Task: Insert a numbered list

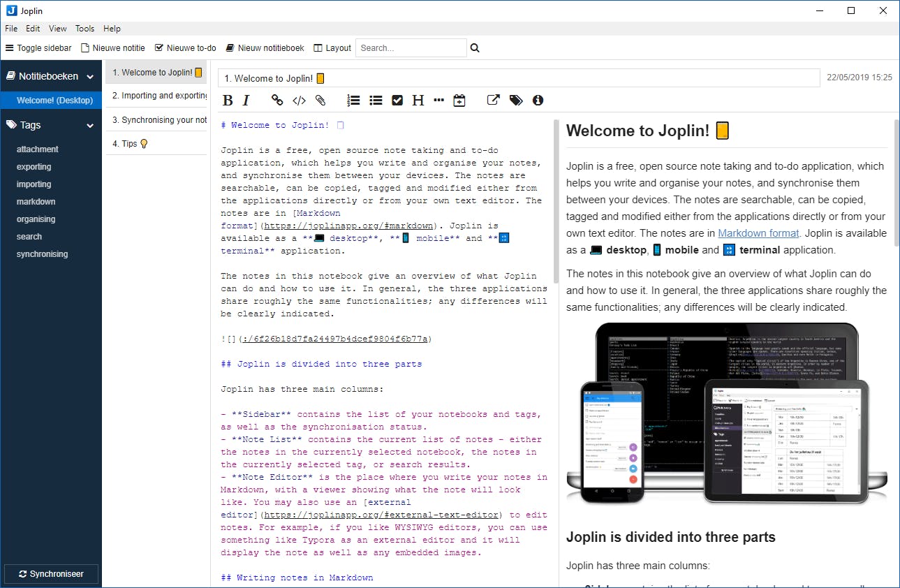Action: pyautogui.click(x=354, y=101)
